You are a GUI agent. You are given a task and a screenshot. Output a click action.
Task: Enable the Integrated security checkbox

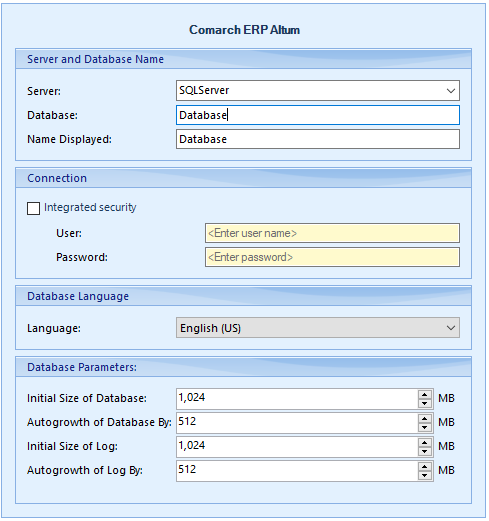tap(33, 208)
